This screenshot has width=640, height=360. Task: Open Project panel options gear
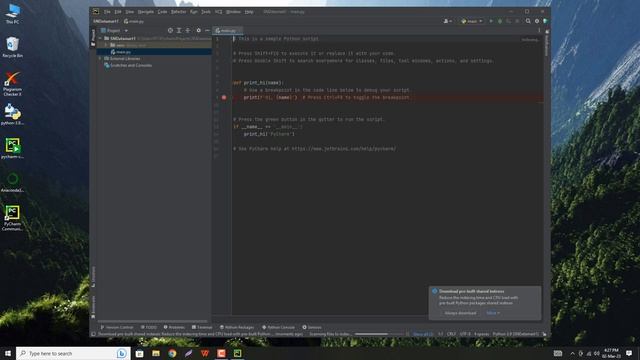[199, 30]
